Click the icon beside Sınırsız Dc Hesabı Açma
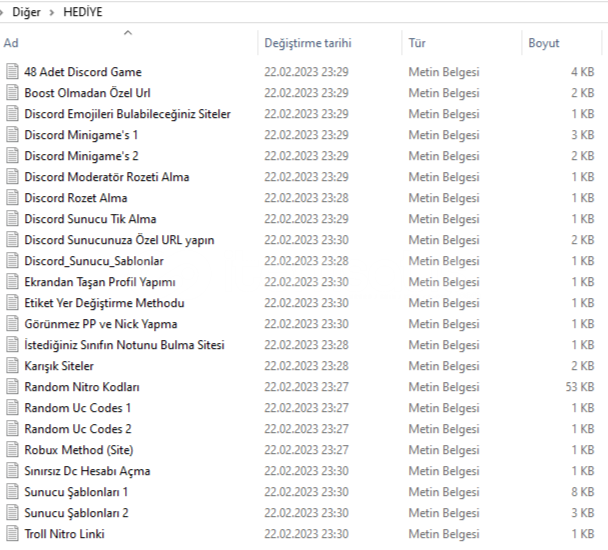Viewport: 608px width, 550px height. (12, 471)
